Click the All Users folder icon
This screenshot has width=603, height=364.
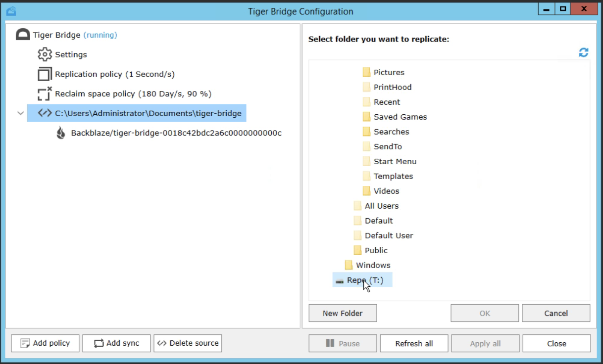[x=357, y=206]
